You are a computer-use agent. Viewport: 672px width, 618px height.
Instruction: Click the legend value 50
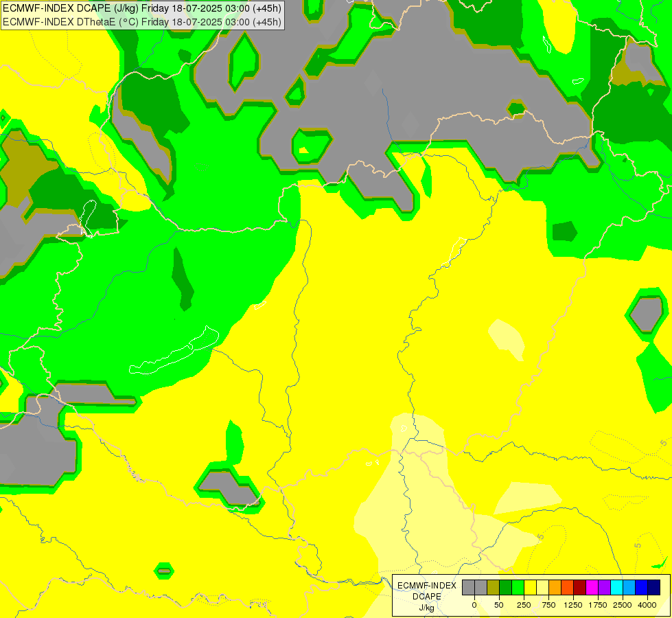pos(499,605)
